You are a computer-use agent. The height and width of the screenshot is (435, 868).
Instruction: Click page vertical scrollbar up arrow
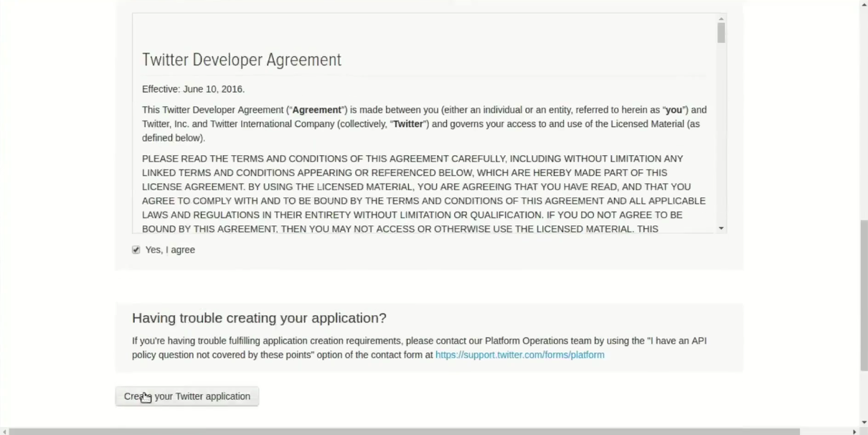coord(864,4)
